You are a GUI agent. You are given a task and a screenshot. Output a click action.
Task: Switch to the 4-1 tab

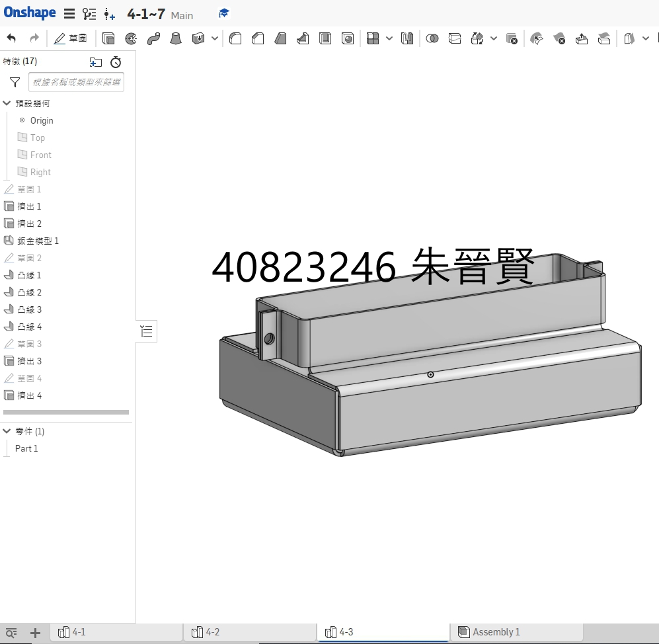(116, 632)
